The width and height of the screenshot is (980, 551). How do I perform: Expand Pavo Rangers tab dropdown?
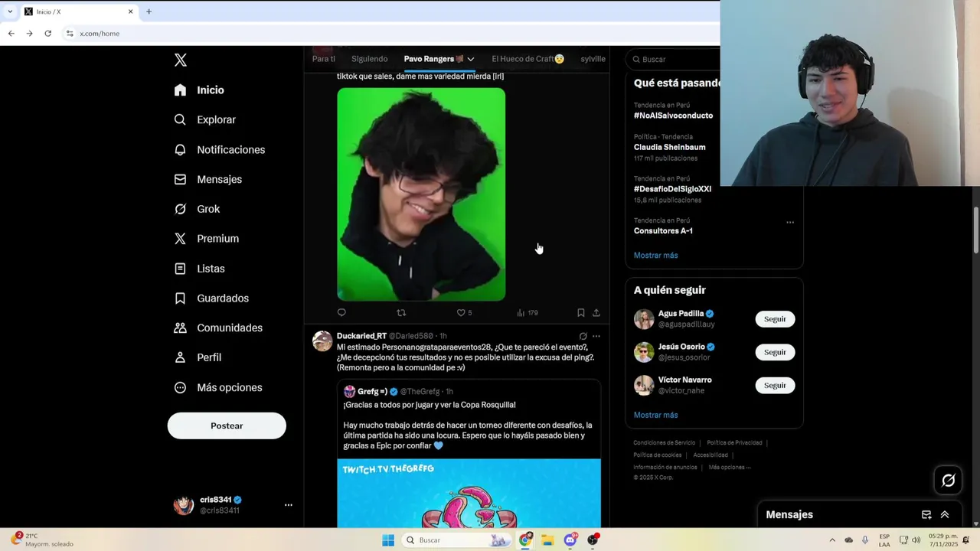[x=471, y=59]
